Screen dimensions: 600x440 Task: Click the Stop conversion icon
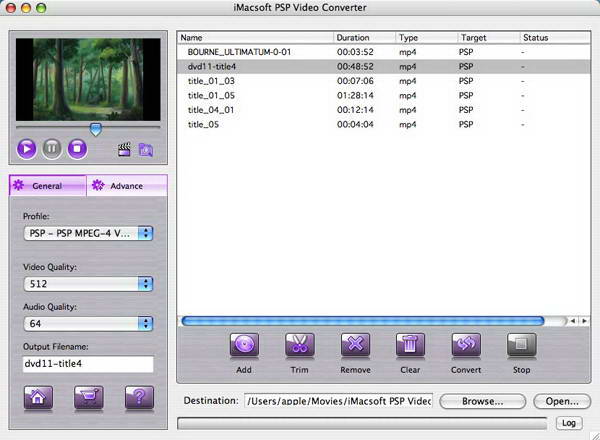coord(522,345)
